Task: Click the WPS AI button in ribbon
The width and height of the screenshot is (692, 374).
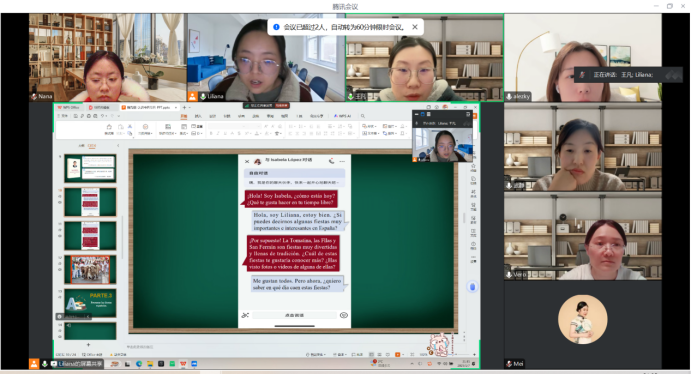Action: click(342, 116)
